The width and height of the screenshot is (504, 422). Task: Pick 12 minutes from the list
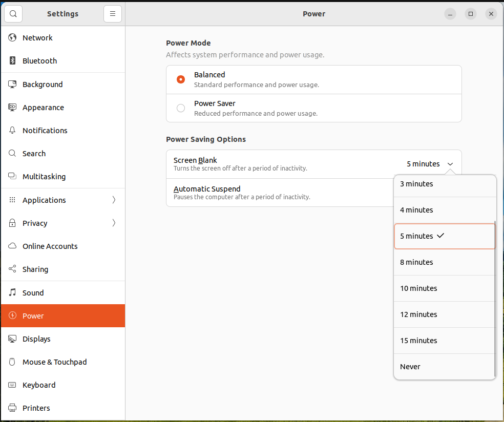(x=444, y=314)
